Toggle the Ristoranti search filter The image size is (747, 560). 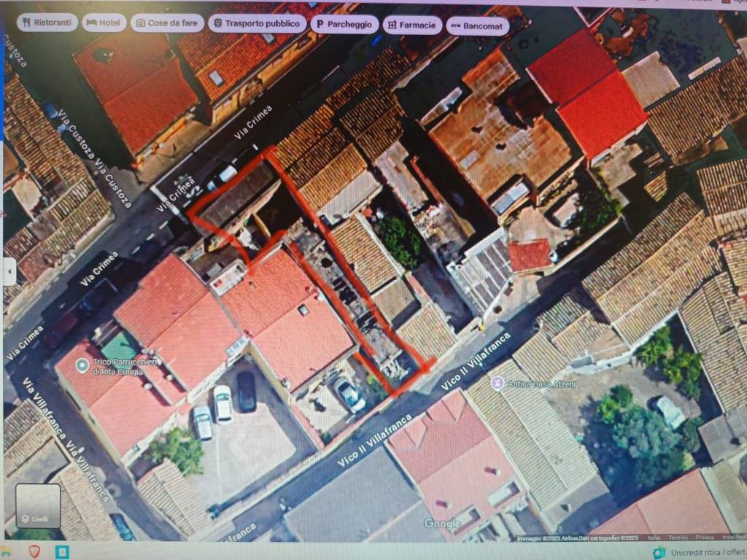(47, 23)
